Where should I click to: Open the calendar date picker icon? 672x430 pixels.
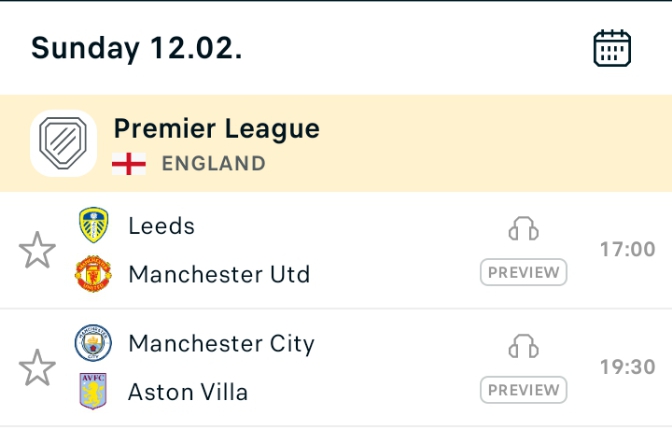[x=612, y=48]
